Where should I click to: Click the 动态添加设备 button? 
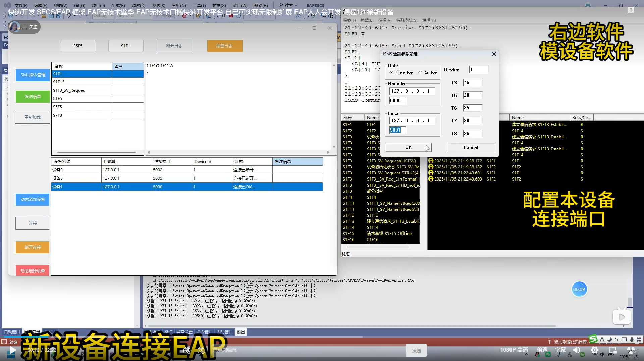33,200
